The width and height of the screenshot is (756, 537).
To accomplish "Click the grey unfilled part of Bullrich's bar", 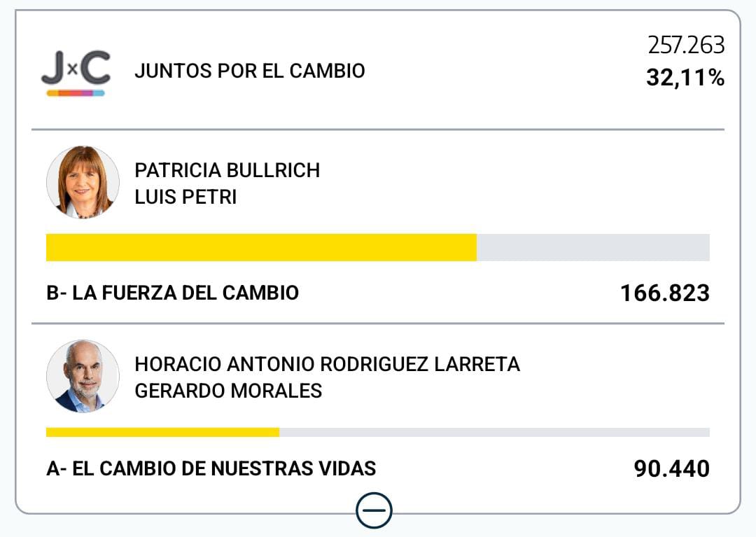I will pyautogui.click(x=593, y=248).
